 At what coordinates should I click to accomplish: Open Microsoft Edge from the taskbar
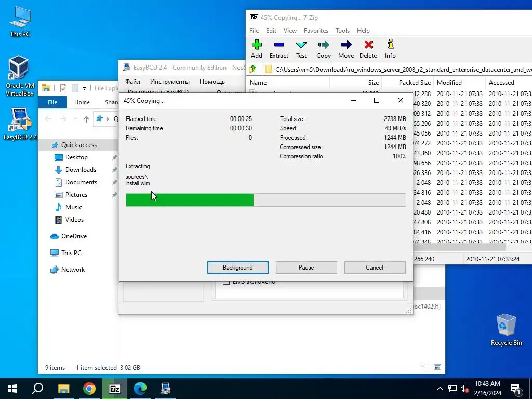[140, 389]
